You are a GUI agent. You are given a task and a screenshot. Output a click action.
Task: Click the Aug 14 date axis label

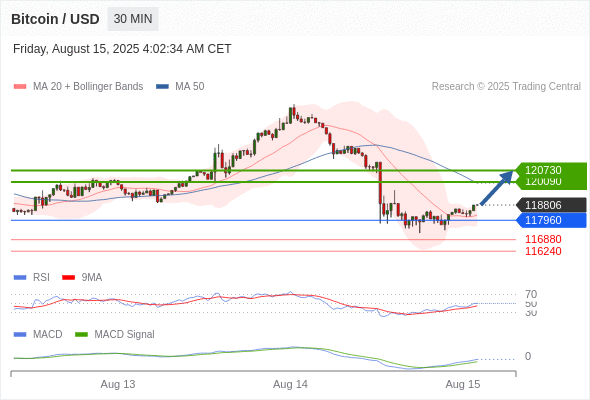290,385
